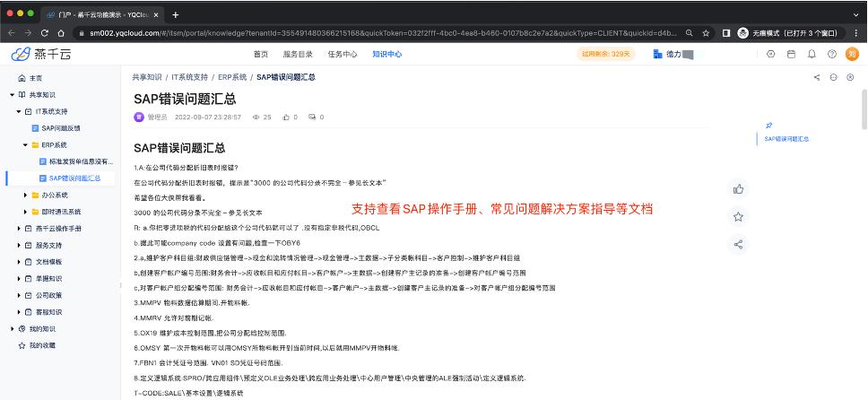This screenshot has height=400, width=868.
Task: Jump to SAP错误问题汇总 in outline
Action: pos(786,139)
